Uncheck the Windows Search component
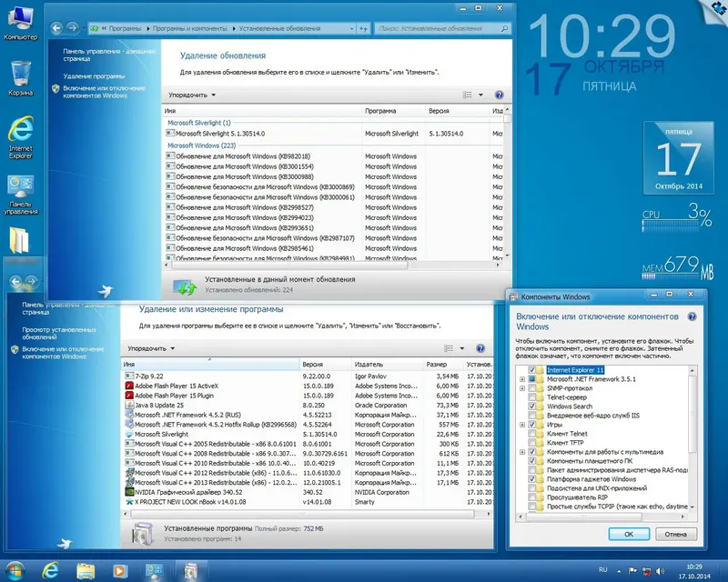Screen dimensions: 728x582 point(532,406)
